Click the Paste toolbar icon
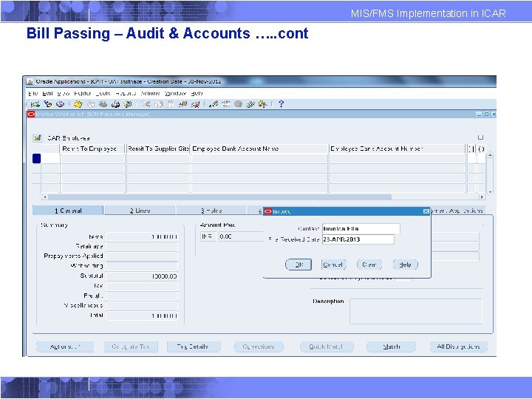This screenshot has width=532, height=399. [x=171, y=104]
